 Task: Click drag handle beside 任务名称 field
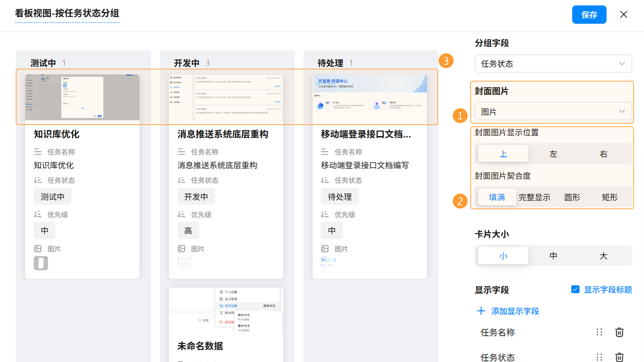599,332
